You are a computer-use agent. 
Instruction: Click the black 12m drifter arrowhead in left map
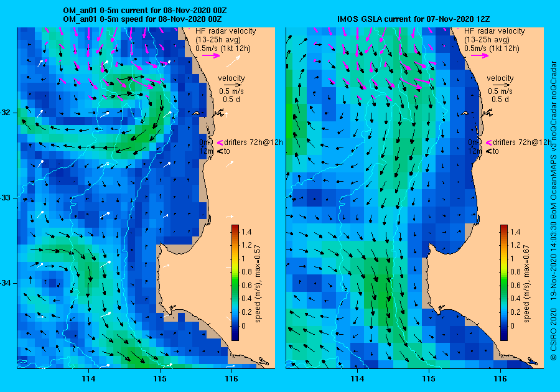pyautogui.click(x=220, y=151)
